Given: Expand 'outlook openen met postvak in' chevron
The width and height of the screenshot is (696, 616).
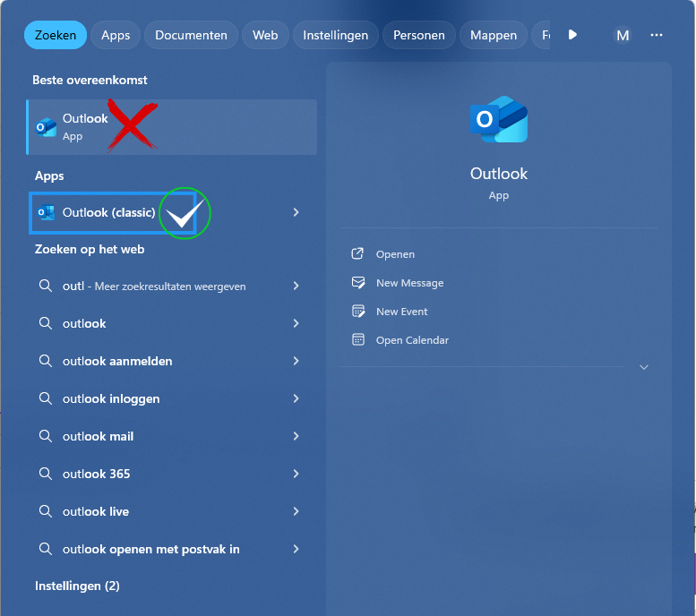Looking at the screenshot, I should tap(296, 549).
